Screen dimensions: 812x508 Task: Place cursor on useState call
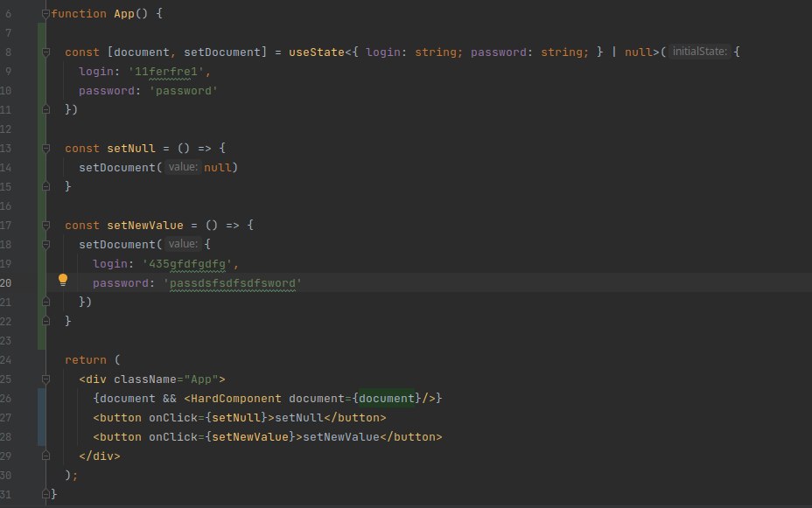(317, 52)
